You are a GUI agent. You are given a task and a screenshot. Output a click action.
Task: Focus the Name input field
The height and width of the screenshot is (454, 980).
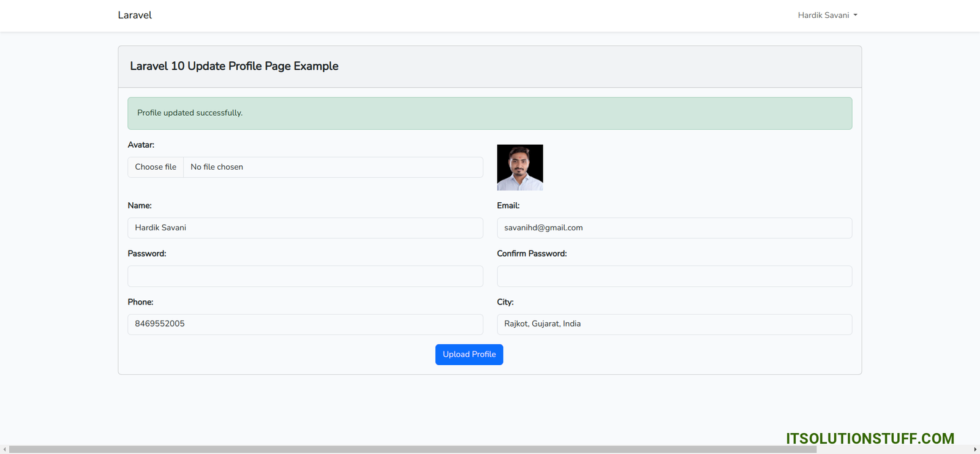305,228
